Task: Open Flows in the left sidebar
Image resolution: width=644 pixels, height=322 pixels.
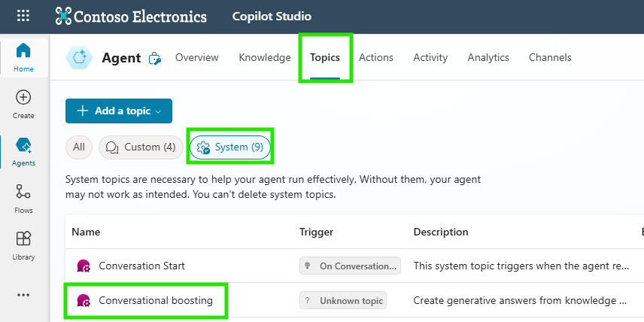Action: click(x=23, y=199)
